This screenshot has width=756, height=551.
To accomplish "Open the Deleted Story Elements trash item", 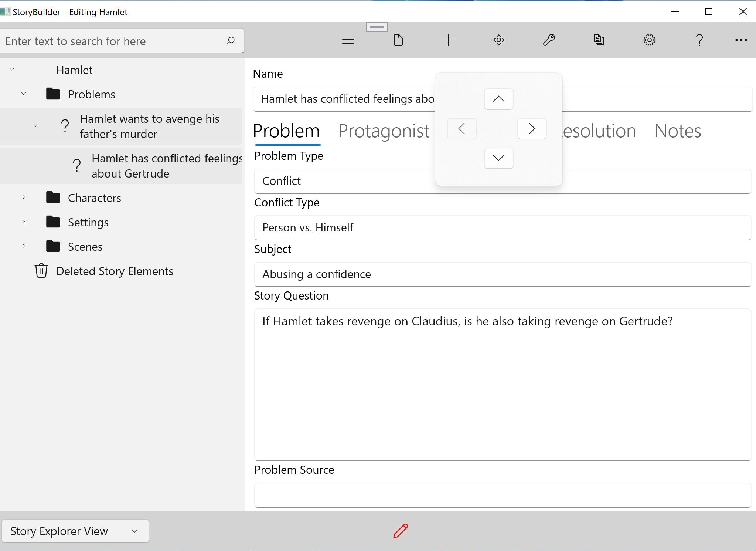I will [x=115, y=271].
